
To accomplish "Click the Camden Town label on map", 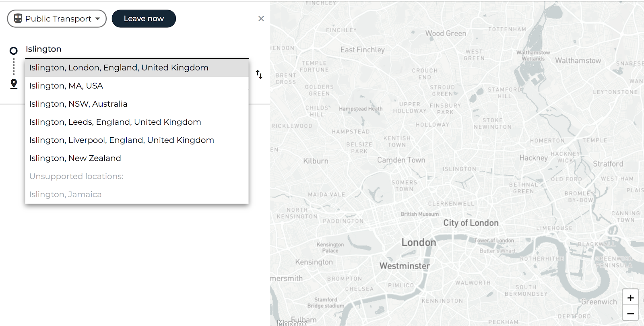I will click(x=401, y=160).
